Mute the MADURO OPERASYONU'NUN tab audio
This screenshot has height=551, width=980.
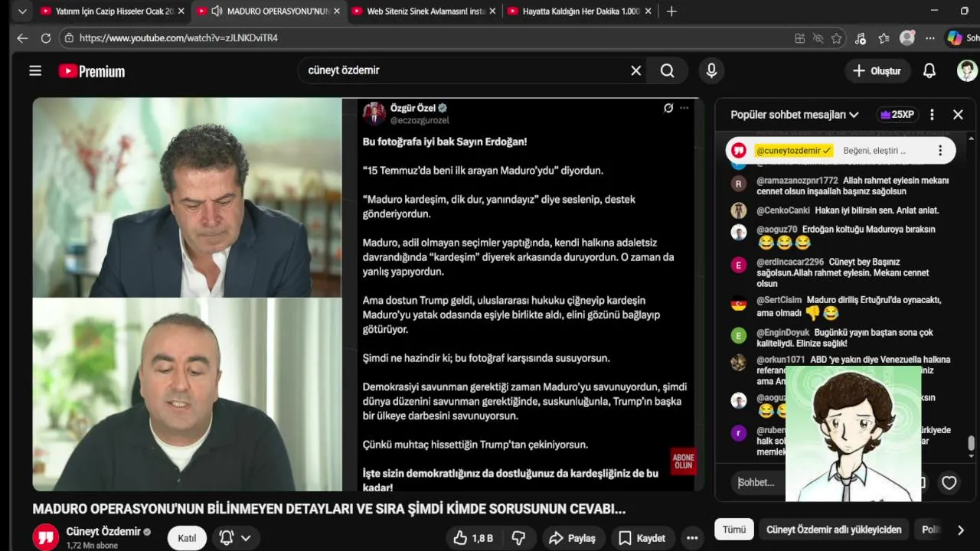[x=217, y=11]
